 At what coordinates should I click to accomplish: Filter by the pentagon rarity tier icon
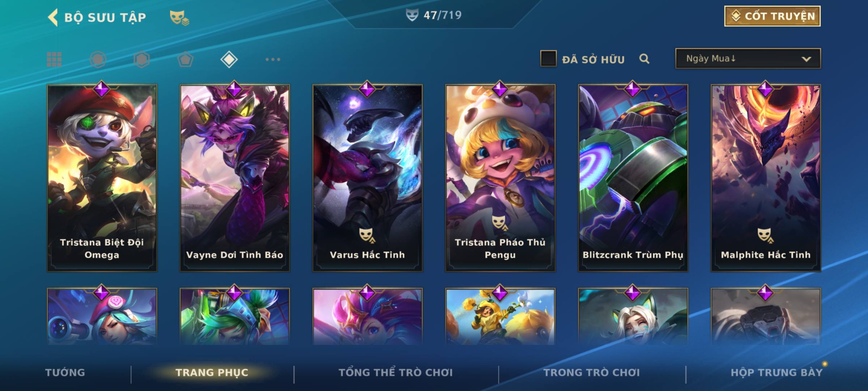click(185, 59)
